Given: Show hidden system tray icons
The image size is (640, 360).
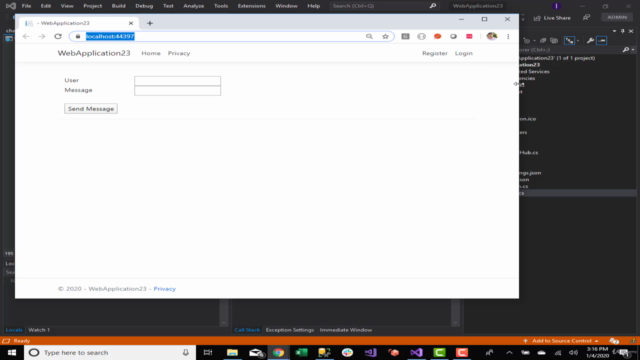Looking at the screenshot, I should pyautogui.click(x=509, y=352).
